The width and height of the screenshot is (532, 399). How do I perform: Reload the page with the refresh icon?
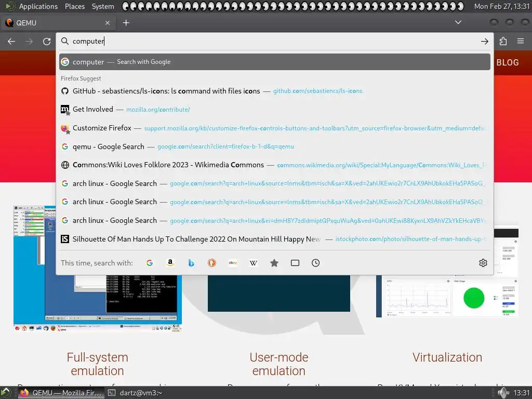coord(47,42)
